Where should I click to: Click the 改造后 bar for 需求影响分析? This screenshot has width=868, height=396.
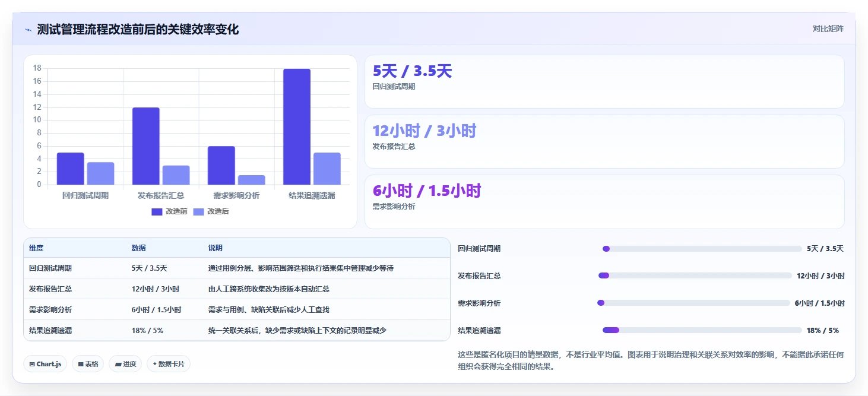[x=251, y=180]
